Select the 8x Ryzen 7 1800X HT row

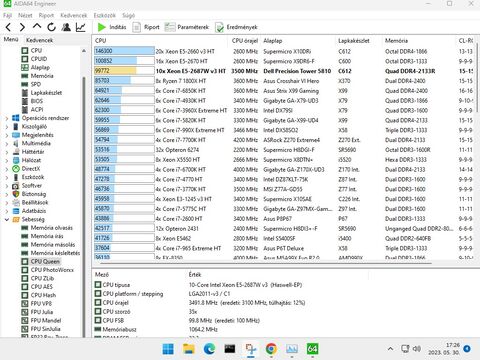283,81
